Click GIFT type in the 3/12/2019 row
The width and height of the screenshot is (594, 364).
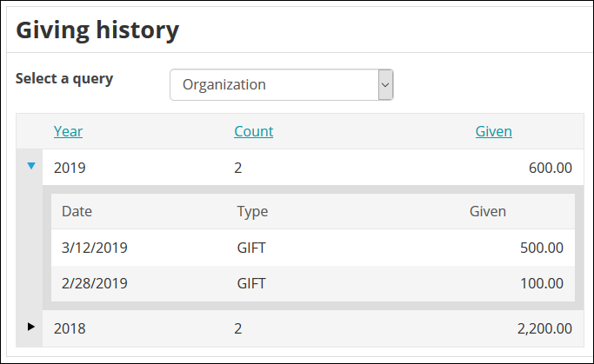[251, 248]
